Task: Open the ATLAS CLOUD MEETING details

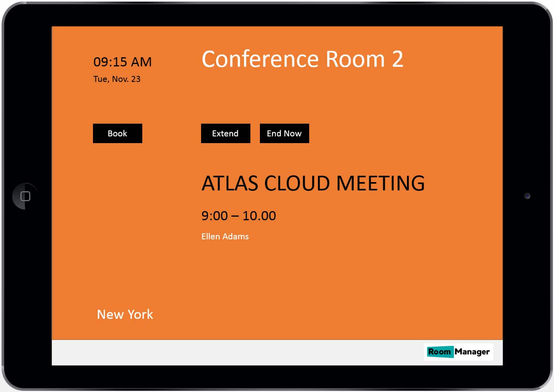Action: click(313, 183)
